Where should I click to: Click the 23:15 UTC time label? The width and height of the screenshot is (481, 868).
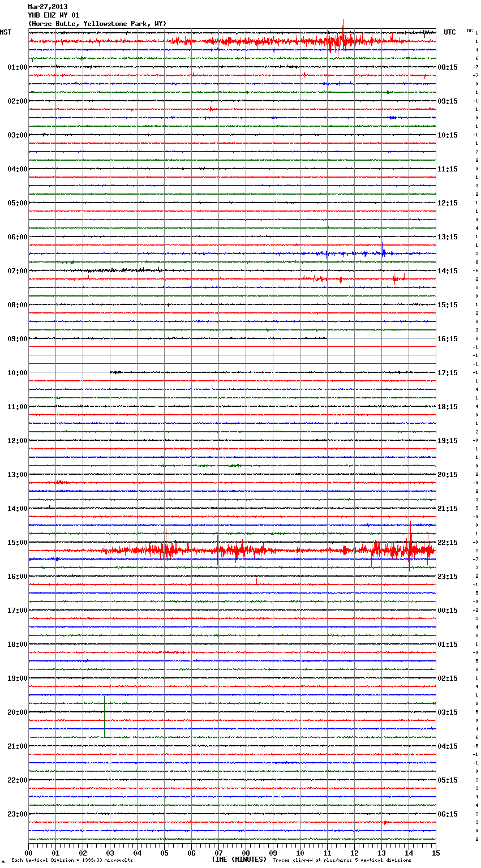448,577
